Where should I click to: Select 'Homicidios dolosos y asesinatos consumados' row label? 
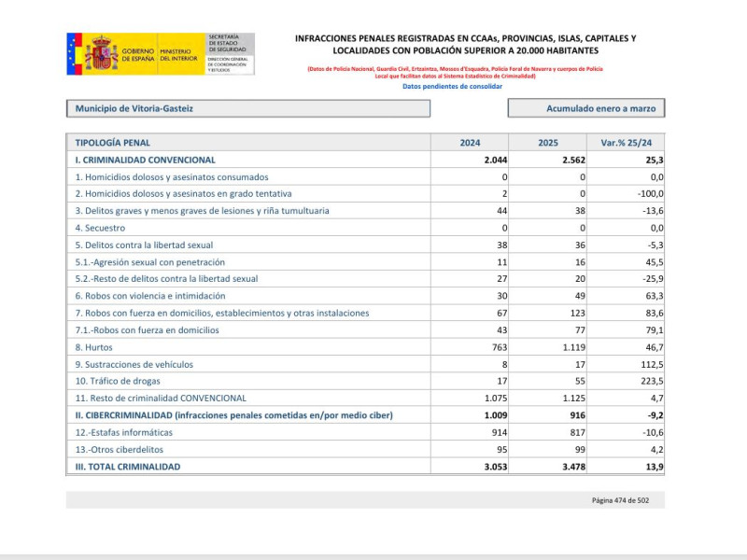tap(172, 177)
